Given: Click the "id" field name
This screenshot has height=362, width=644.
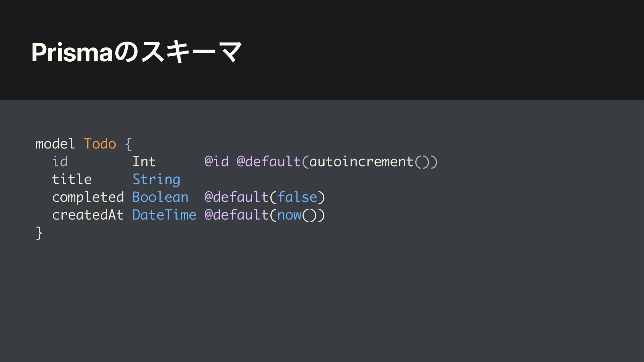Looking at the screenshot, I should (60, 162).
